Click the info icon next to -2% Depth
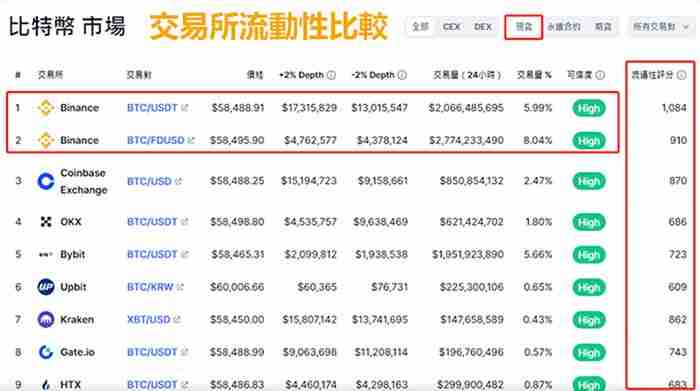 pos(402,75)
